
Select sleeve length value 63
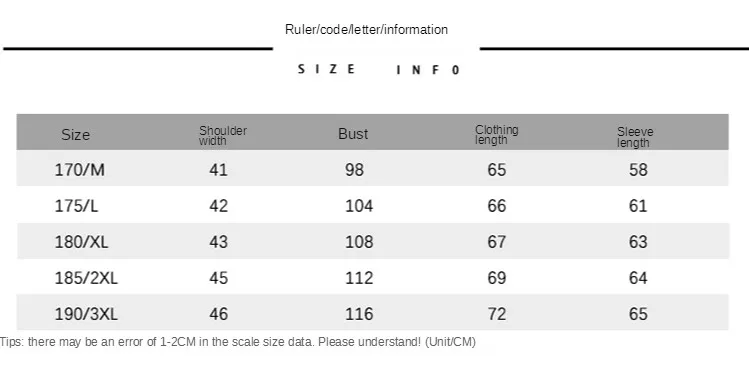638,242
